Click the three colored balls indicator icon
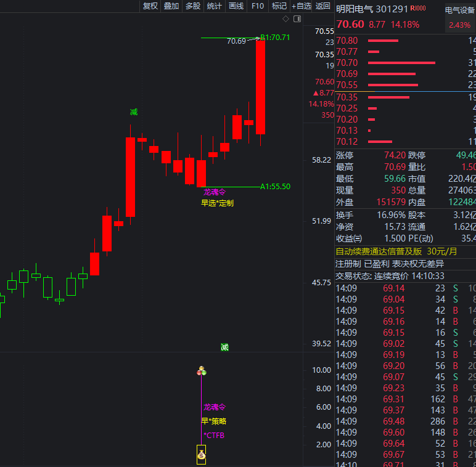The image size is (476, 467). pyautogui.click(x=201, y=371)
